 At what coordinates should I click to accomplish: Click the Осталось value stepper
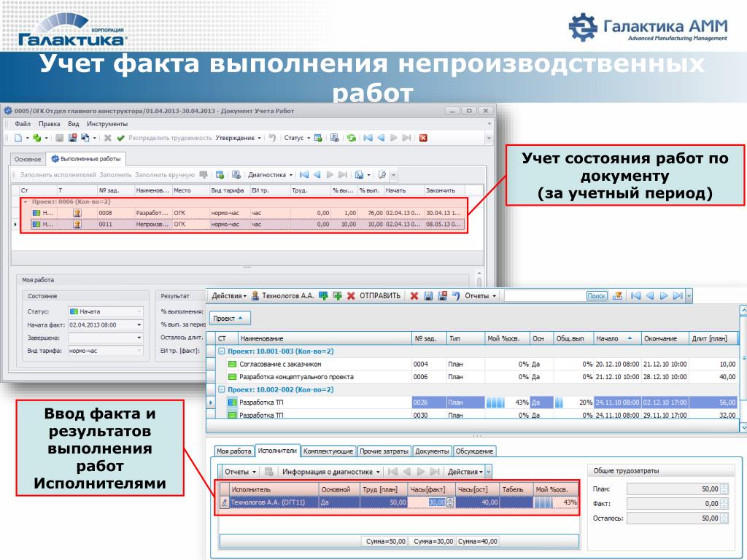724,518
